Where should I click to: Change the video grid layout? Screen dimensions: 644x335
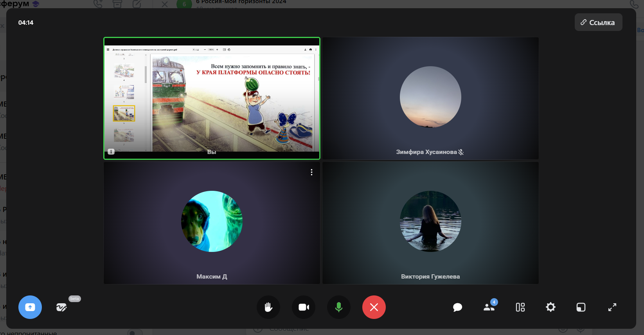point(520,307)
